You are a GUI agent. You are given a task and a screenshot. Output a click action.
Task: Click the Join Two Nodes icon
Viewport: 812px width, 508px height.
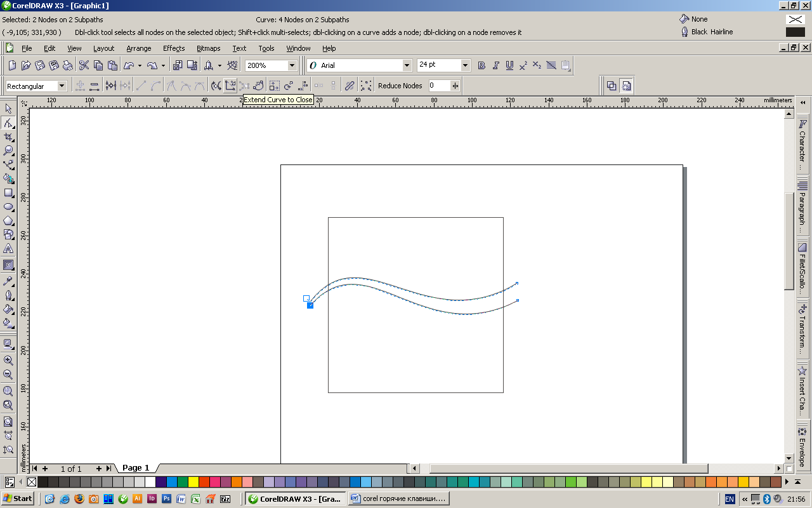point(110,86)
